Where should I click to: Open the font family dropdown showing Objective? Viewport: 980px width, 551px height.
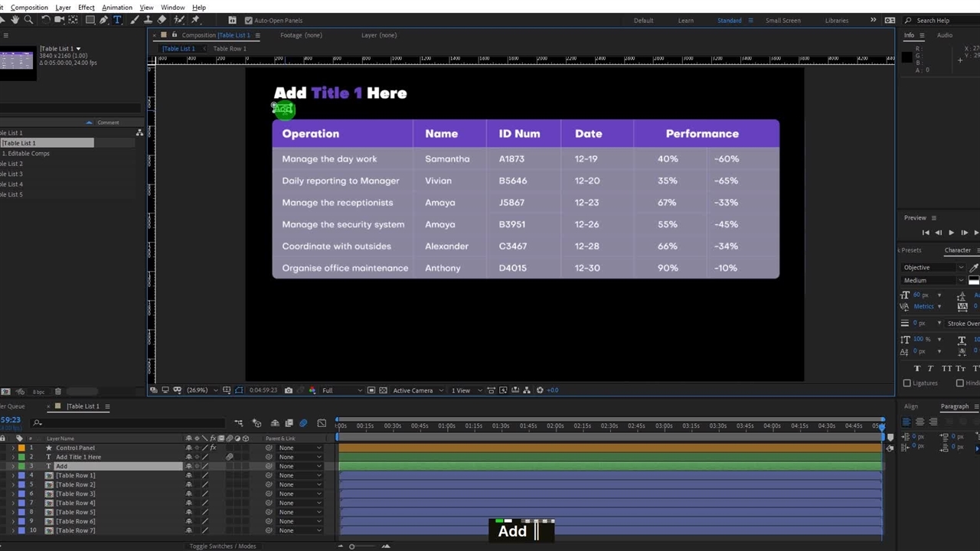pos(933,268)
